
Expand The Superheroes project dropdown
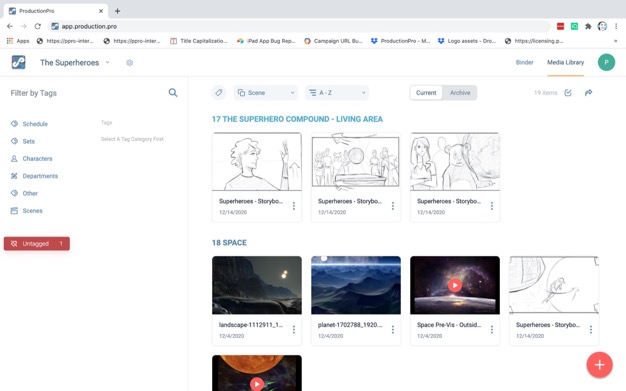point(107,62)
